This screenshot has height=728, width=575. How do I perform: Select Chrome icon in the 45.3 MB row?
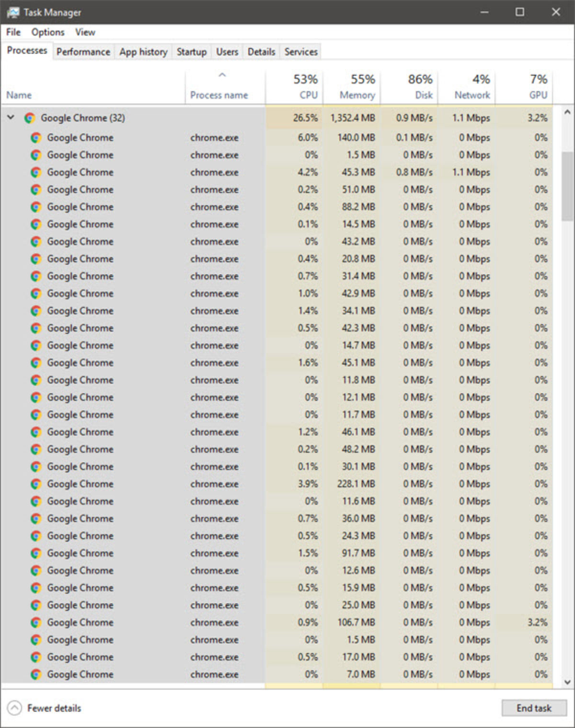[x=36, y=173]
